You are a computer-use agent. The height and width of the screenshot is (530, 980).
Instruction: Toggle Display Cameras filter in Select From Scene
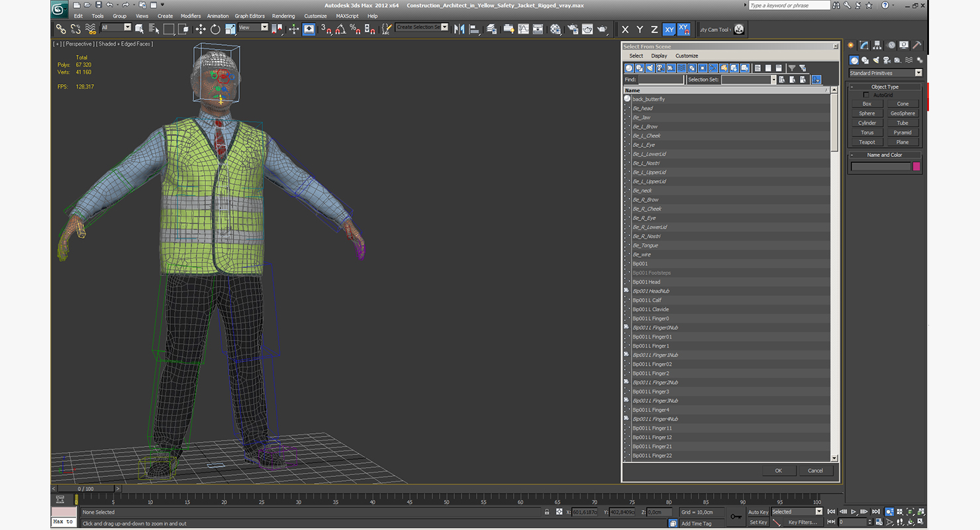[x=661, y=68]
